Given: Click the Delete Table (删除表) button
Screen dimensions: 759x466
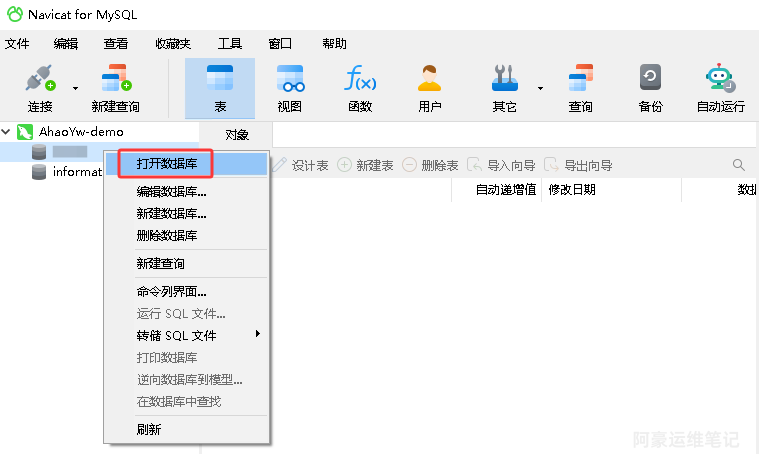Looking at the screenshot, I should coord(430,165).
